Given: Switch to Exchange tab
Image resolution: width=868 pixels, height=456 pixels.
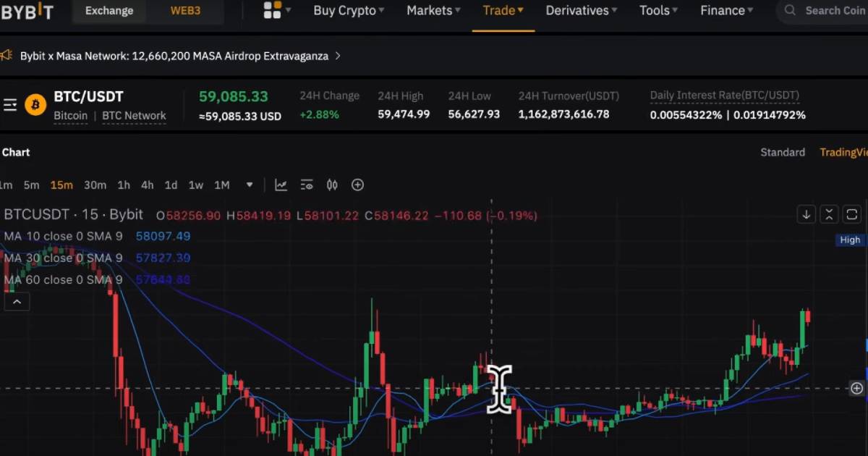Looking at the screenshot, I should 109,11.
